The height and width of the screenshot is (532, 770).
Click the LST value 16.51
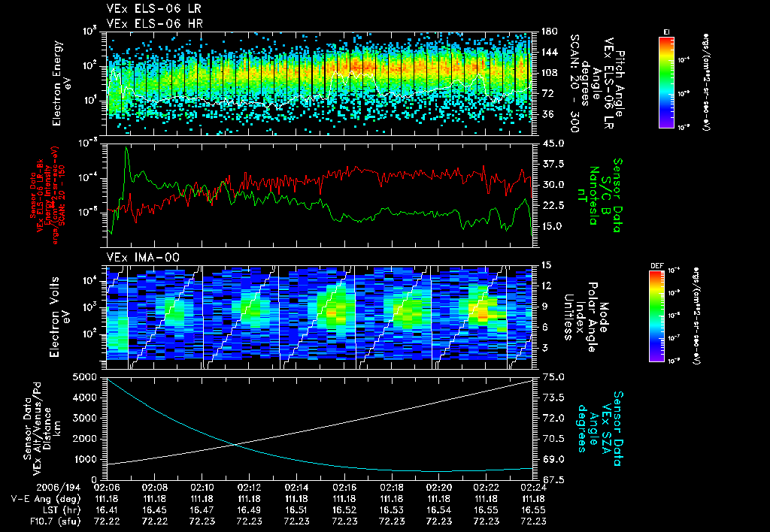point(296,510)
